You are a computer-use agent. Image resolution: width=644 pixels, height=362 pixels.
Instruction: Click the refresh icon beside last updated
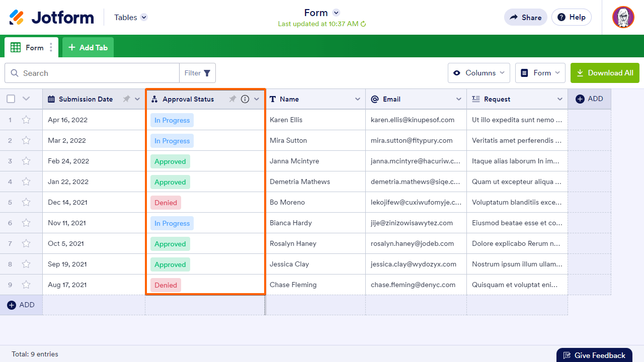tap(363, 24)
